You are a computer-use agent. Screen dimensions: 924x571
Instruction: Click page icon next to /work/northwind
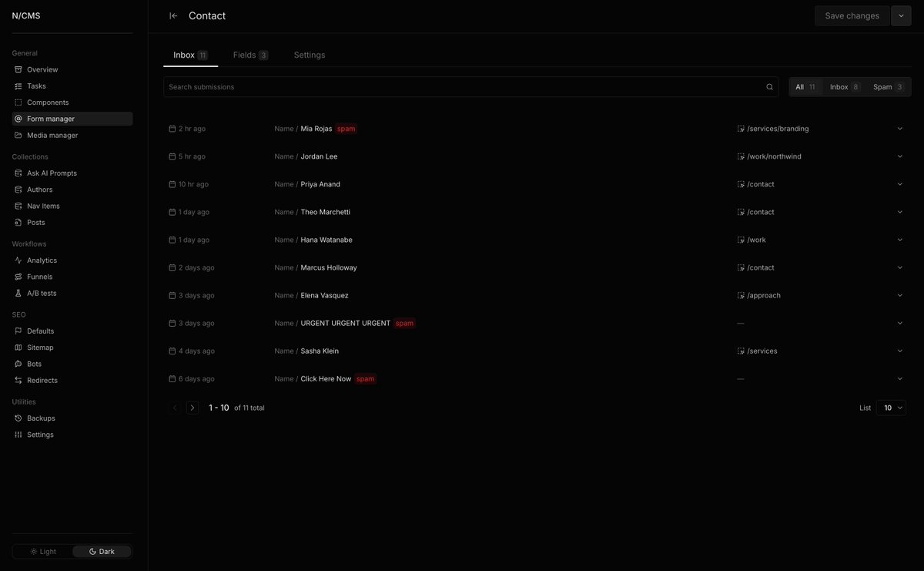(741, 156)
